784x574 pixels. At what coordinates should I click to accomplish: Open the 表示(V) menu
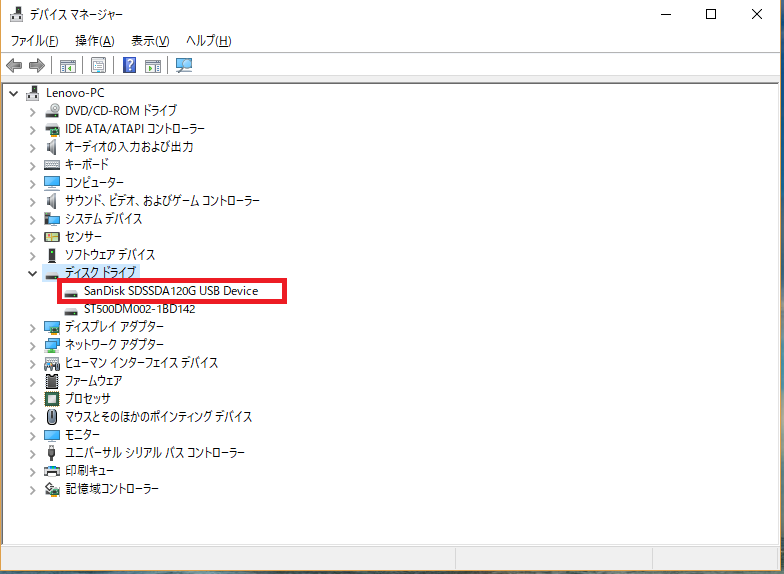click(150, 41)
